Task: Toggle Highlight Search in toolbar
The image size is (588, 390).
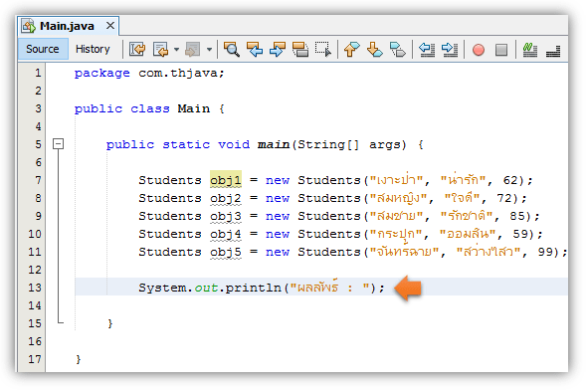Action: tap(300, 49)
